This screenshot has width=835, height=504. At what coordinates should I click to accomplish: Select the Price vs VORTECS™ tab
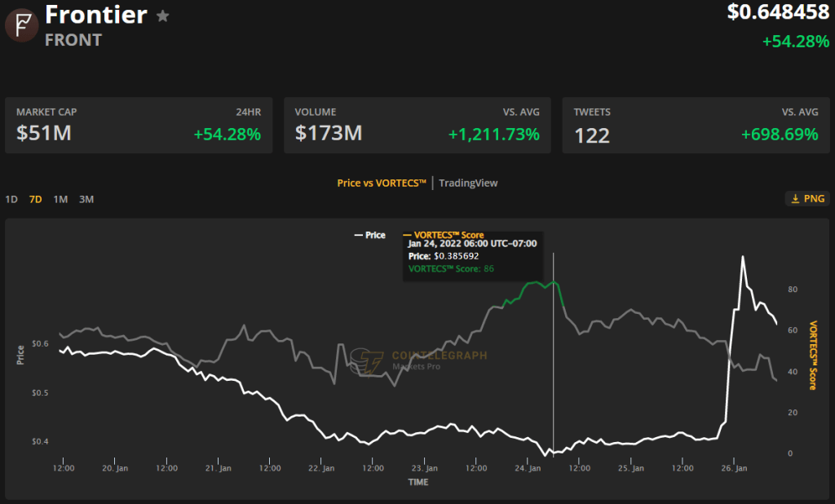382,183
